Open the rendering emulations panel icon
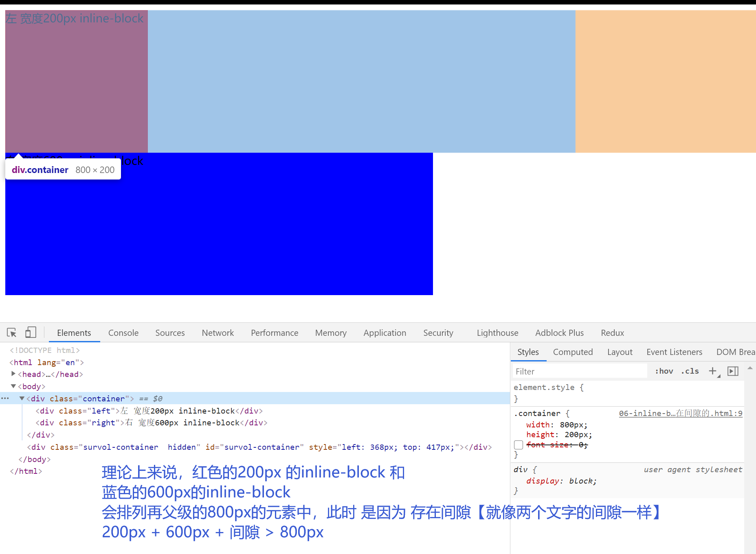The width and height of the screenshot is (756, 554). (x=733, y=371)
